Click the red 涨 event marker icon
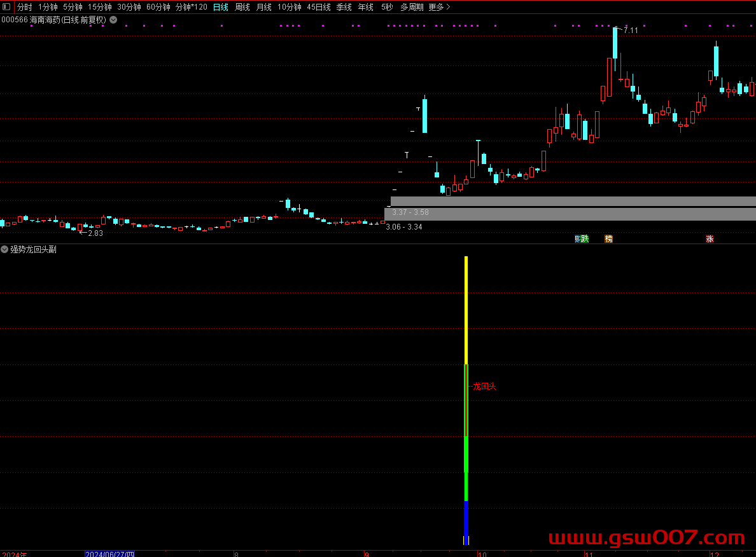The height and width of the screenshot is (557, 756). [710, 239]
